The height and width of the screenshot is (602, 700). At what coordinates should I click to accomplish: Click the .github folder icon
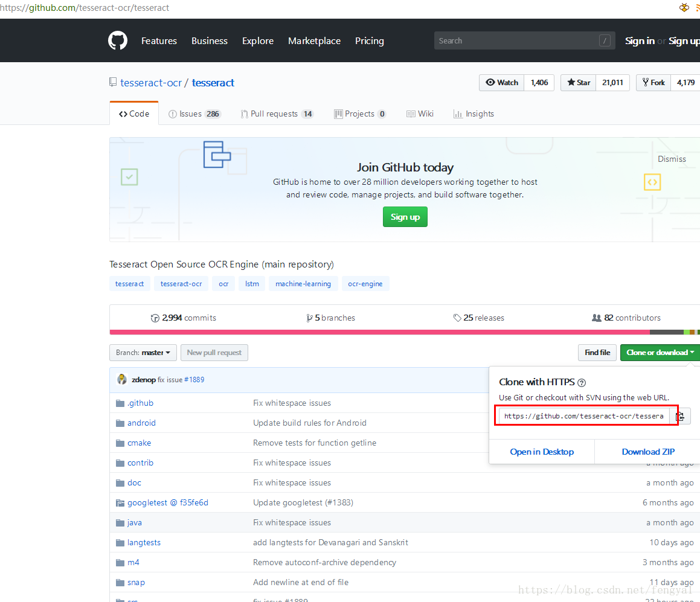pos(120,403)
